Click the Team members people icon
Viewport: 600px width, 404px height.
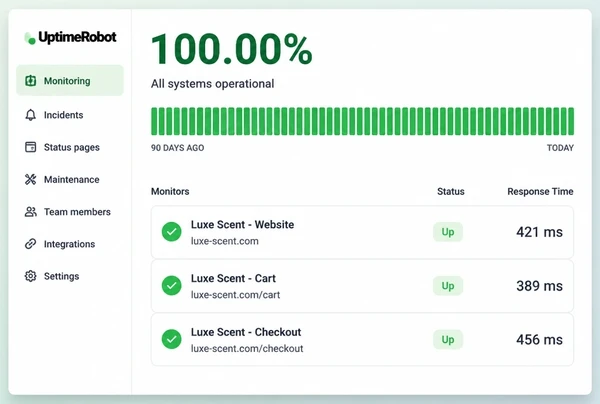(31, 212)
